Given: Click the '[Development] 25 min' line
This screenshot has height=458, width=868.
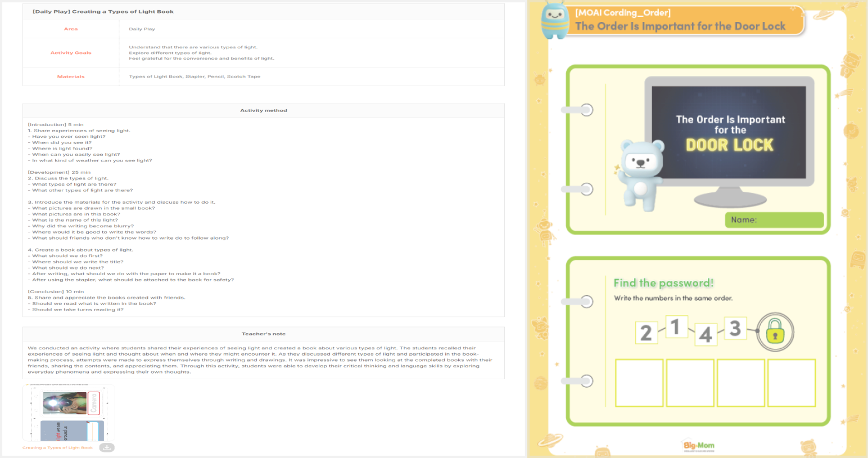Looking at the screenshot, I should coord(59,173).
